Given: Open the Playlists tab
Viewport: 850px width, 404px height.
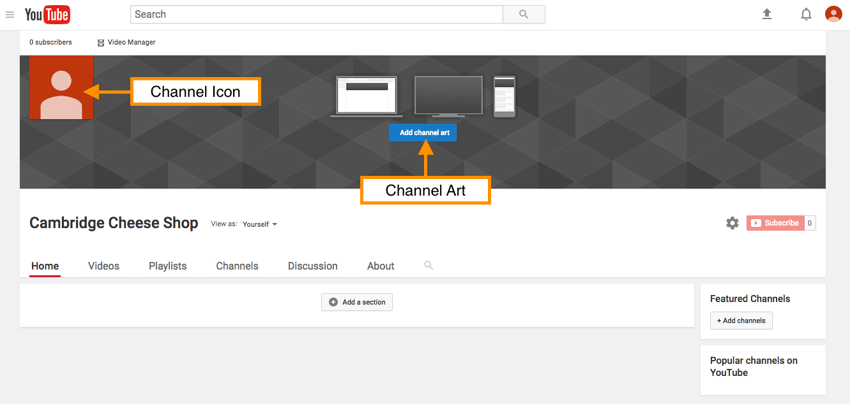Looking at the screenshot, I should pyautogui.click(x=168, y=266).
